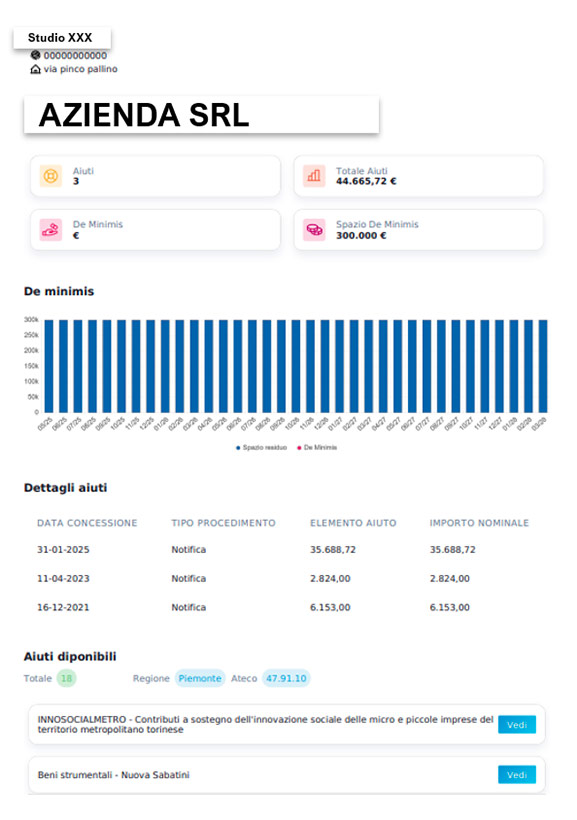The width and height of the screenshot is (577, 820).
Task: Open the INNOSOCIALMETRO aid with Vedi
Action: pos(517,725)
